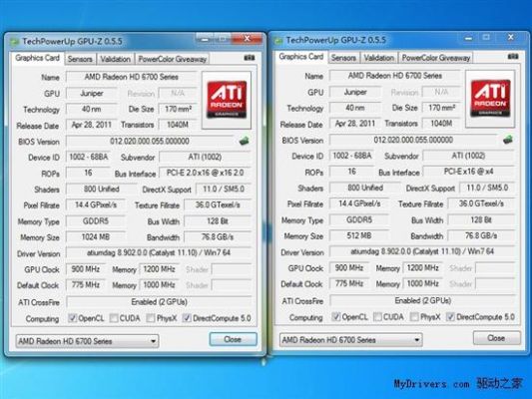The width and height of the screenshot is (532, 399).
Task: Click ROPs field showing 16 in right window
Action: 352,172
